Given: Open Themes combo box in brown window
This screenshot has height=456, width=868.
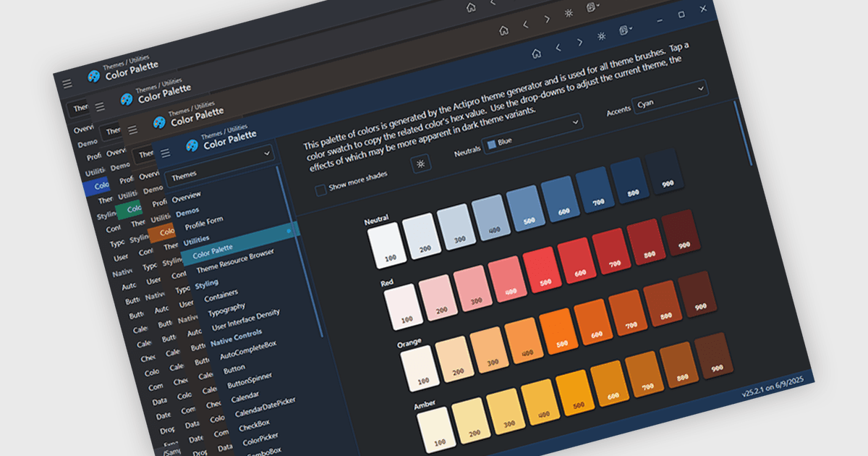Looking at the screenshot, I should point(144,154).
